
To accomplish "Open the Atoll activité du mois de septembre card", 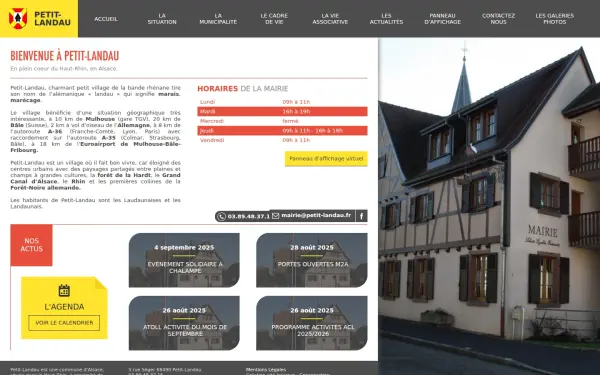I will (x=184, y=323).
